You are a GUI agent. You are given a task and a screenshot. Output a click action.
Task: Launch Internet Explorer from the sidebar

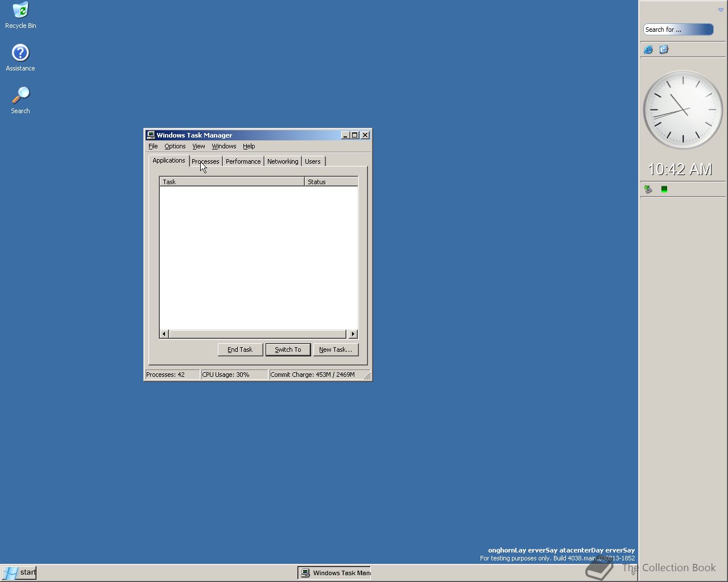click(x=648, y=50)
